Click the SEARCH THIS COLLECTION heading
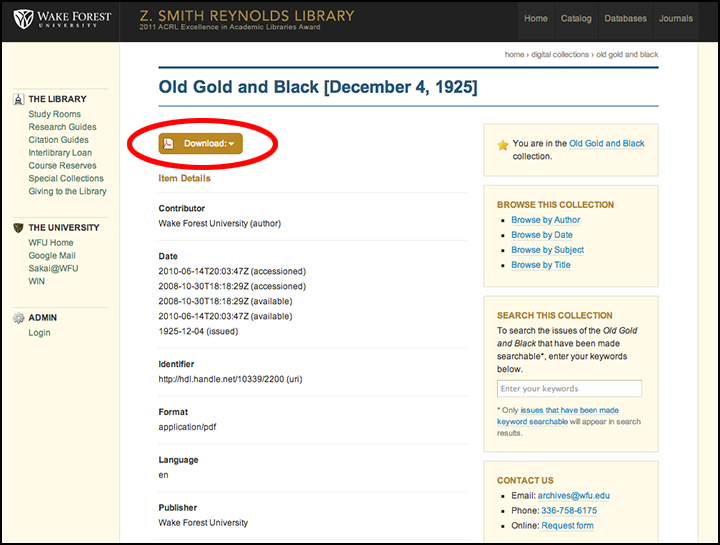Image resolution: width=720 pixels, height=545 pixels. coord(555,315)
